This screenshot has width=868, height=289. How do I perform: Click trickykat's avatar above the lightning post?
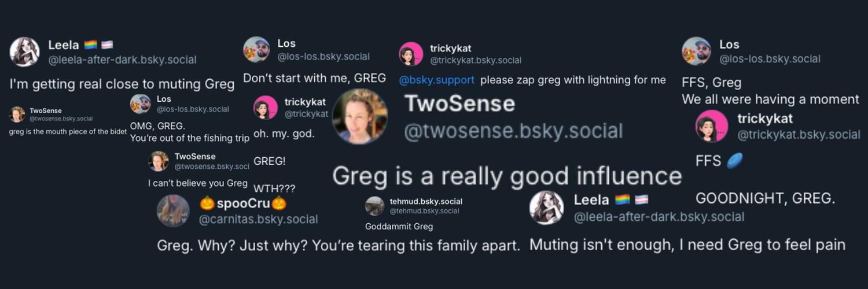tap(411, 54)
